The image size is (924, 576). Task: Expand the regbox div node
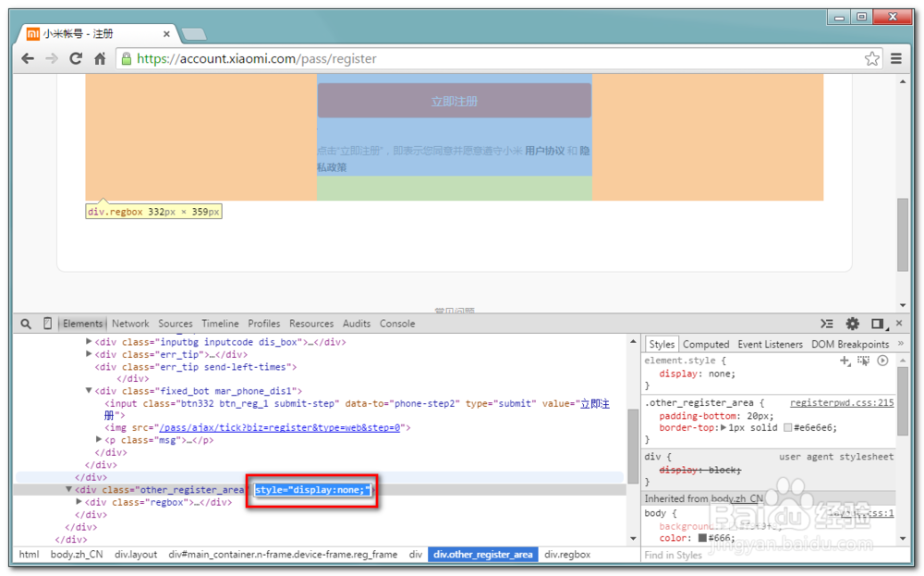click(79, 501)
